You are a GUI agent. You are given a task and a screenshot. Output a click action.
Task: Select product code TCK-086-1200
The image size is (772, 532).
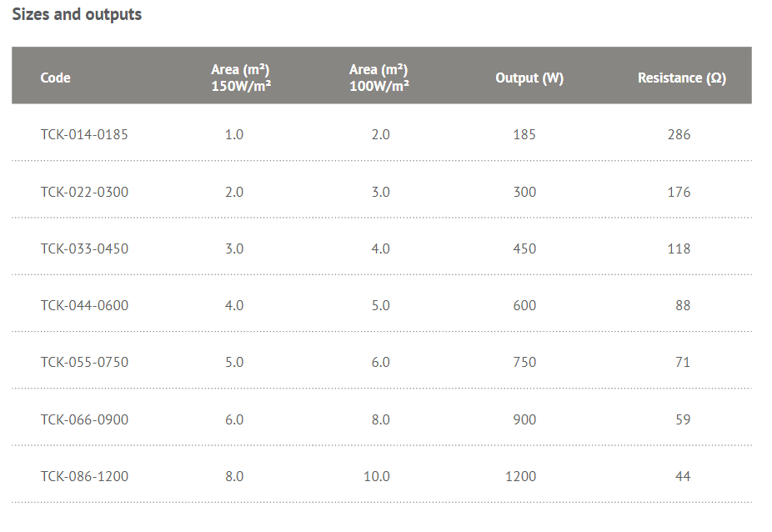84,476
